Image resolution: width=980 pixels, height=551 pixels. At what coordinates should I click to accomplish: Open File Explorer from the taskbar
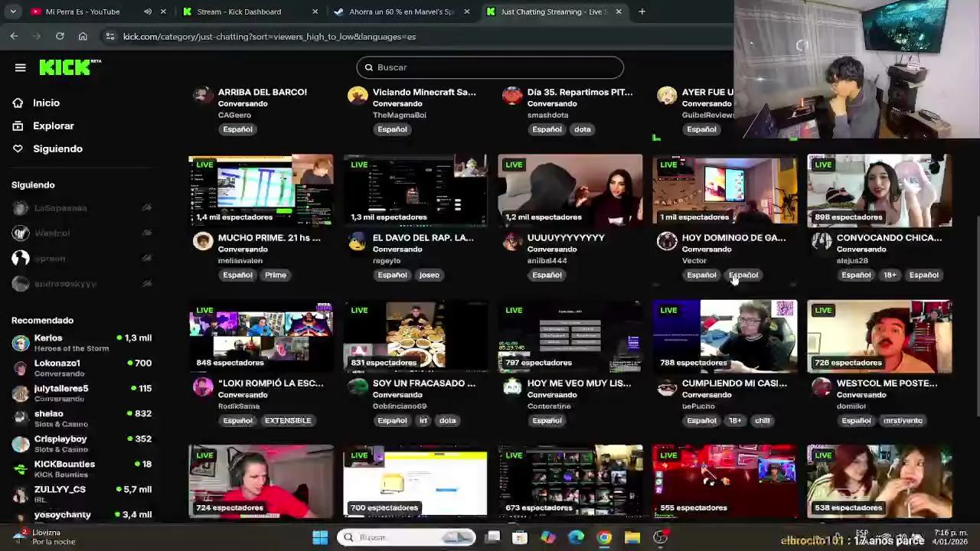tap(632, 537)
